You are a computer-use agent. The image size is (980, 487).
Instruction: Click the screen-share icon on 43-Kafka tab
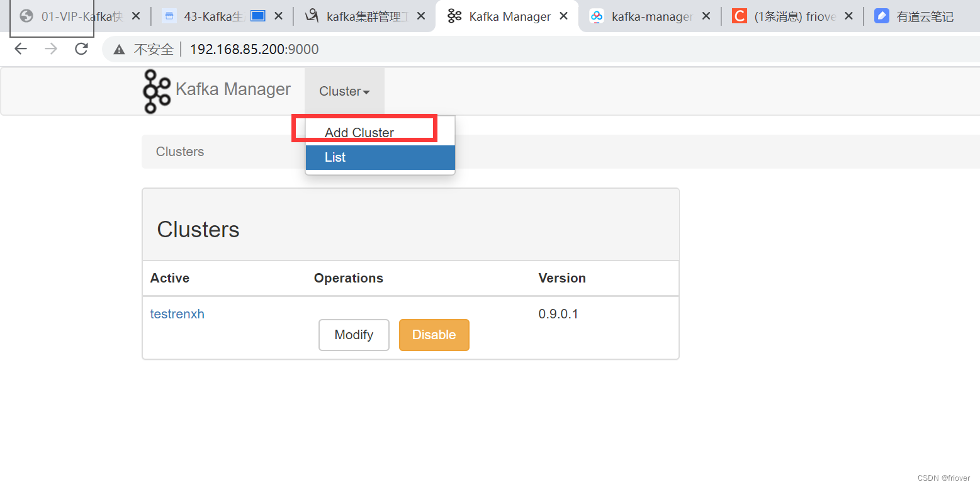click(258, 16)
